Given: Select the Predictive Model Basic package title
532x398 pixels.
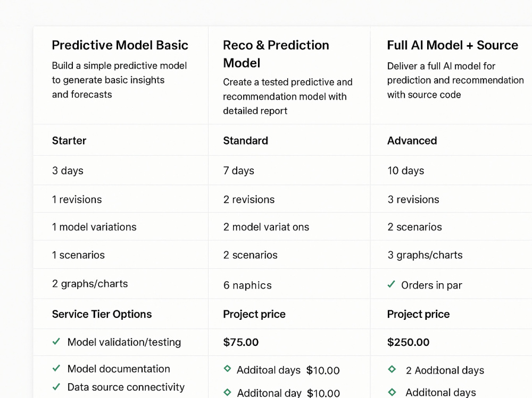Looking at the screenshot, I should click(x=120, y=45).
